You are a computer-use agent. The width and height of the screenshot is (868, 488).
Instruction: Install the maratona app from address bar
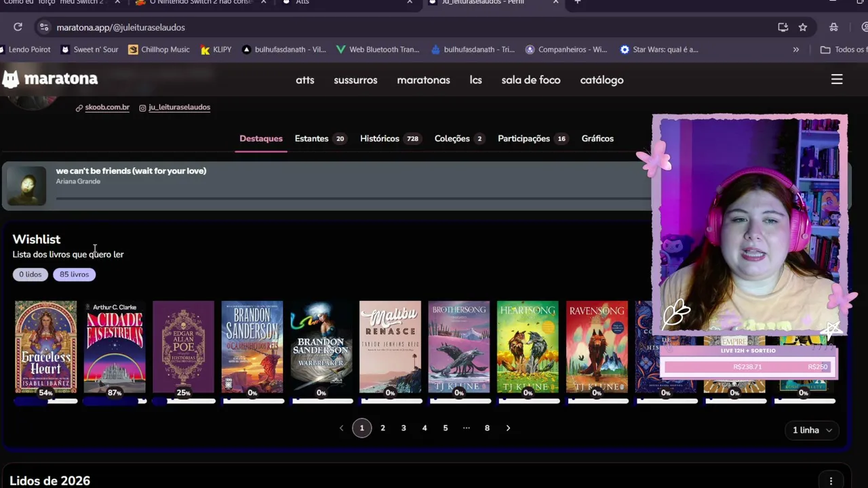tap(783, 27)
